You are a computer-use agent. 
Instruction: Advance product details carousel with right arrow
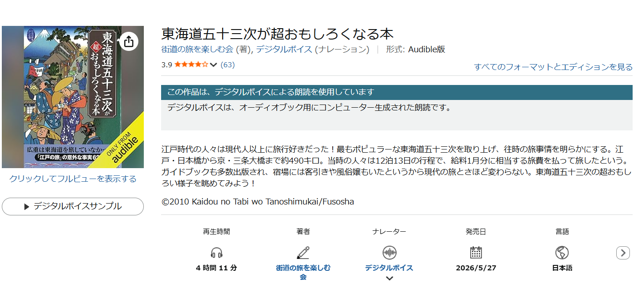623,253
